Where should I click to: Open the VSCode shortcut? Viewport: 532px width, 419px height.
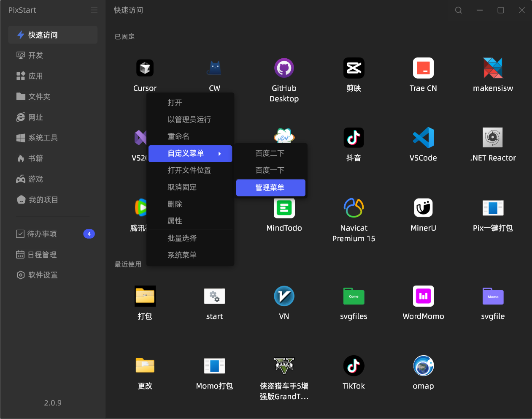[423, 138]
